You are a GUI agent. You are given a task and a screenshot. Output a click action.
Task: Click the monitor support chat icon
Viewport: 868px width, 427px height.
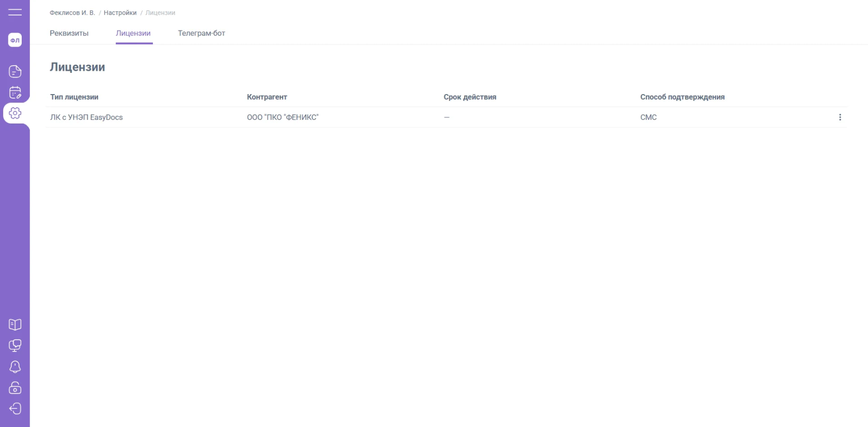[x=15, y=345]
